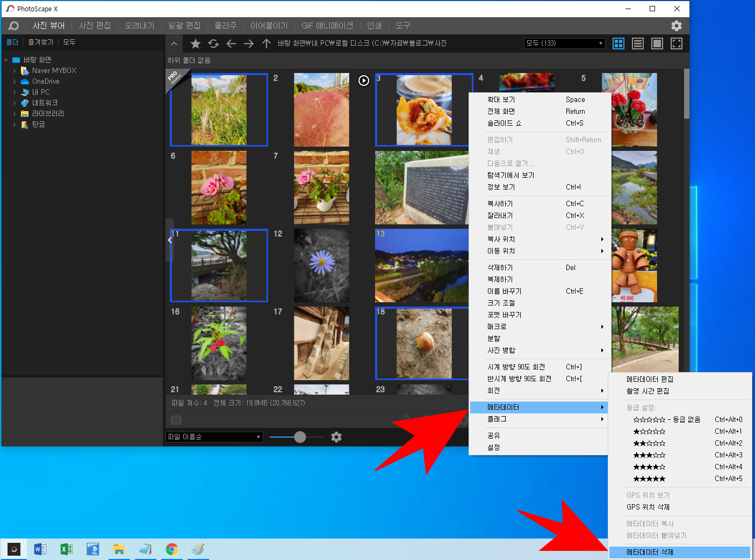
Task: Select the 탐금 folder in tree
Action: click(x=38, y=124)
